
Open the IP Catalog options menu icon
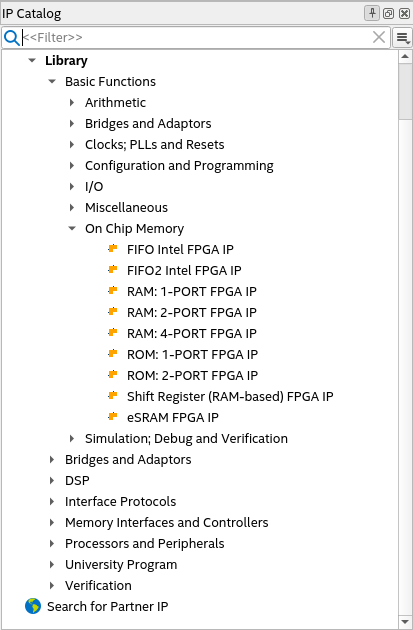tap(403, 37)
